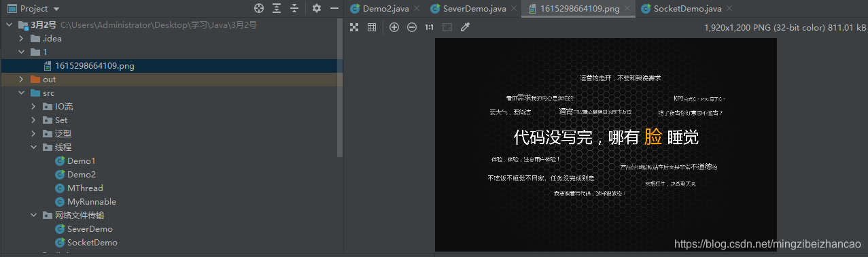The height and width of the screenshot is (257, 868).
Task: Click the wallpaper image preview
Action: coord(606,144)
